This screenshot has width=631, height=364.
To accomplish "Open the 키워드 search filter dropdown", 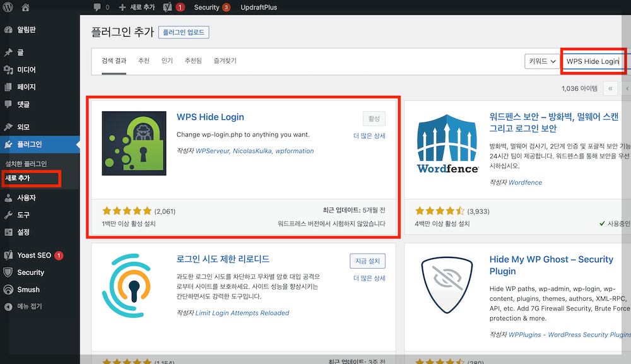I will point(541,61).
